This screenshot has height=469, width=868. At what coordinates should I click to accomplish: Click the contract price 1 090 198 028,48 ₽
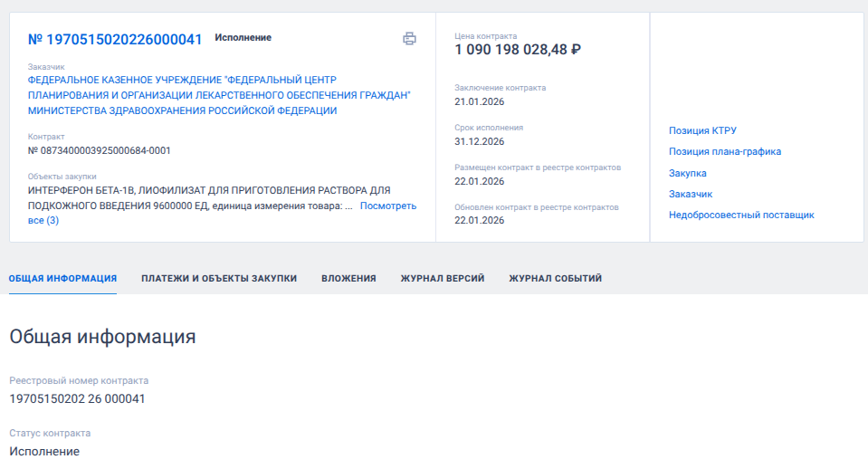(517, 50)
